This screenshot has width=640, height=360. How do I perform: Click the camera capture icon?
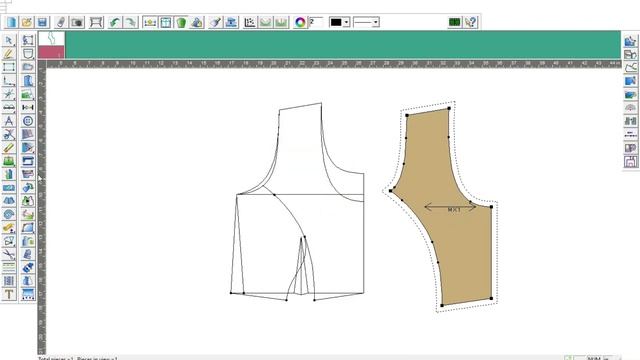(x=77, y=22)
